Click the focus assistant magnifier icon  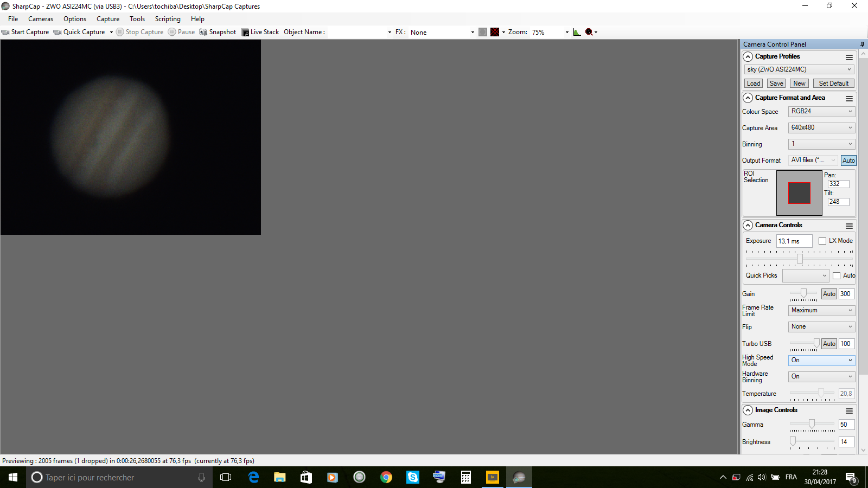coord(589,32)
